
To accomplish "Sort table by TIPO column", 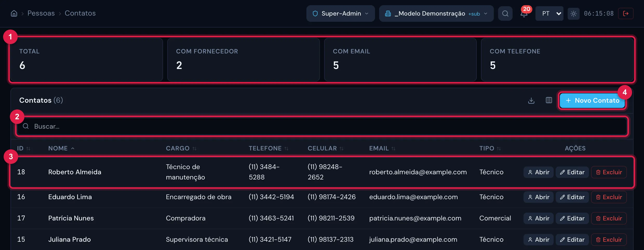I will 490,148.
